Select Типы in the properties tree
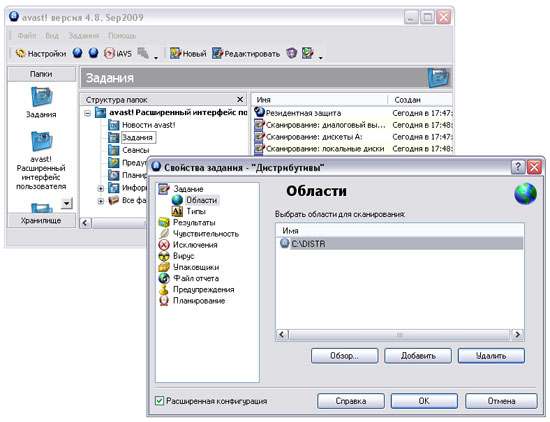Image resolution: width=550 pixels, height=422 pixels. [x=189, y=211]
